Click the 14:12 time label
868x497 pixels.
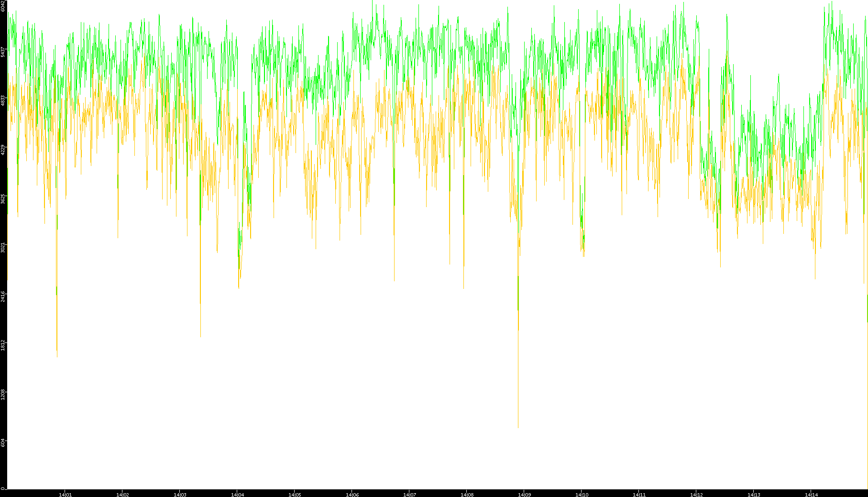pos(696,495)
